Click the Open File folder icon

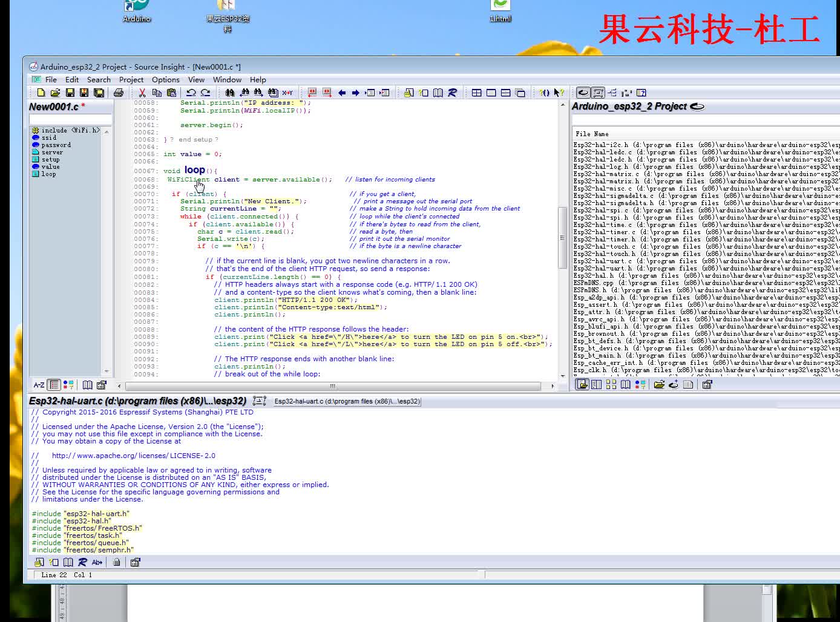55,93
